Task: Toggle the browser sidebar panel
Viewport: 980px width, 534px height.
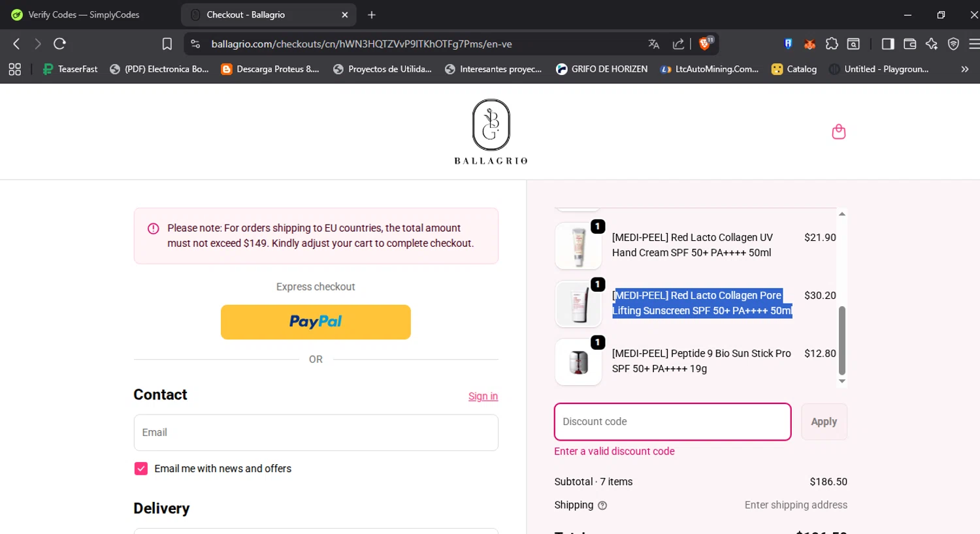Action: pos(888,44)
